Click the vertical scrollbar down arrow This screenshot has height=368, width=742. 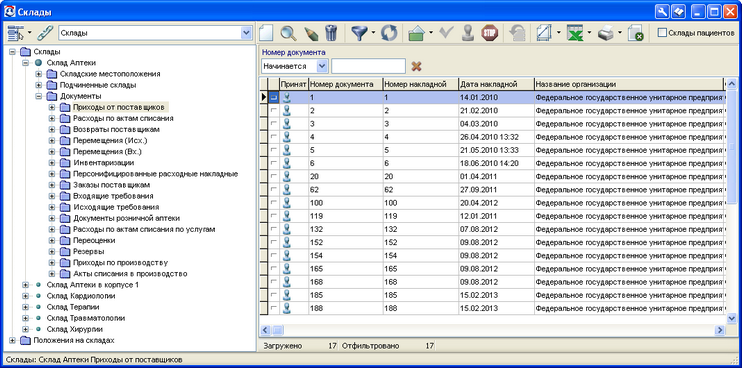tap(731, 317)
